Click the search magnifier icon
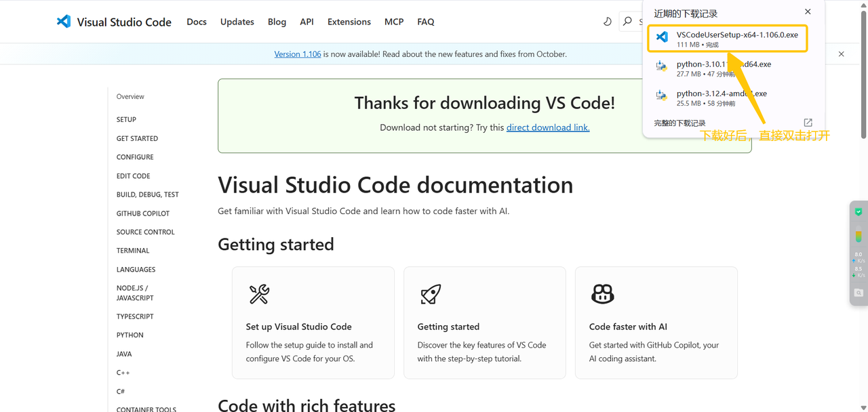 point(627,22)
